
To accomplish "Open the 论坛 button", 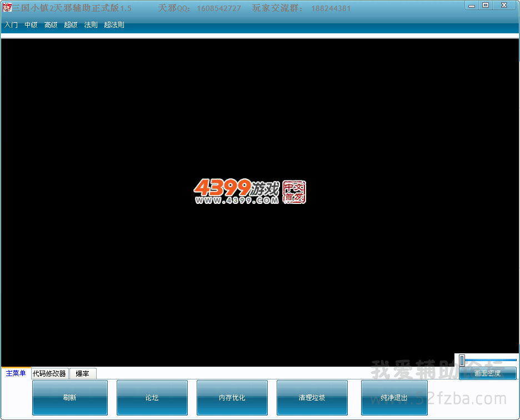I will 152,397.
